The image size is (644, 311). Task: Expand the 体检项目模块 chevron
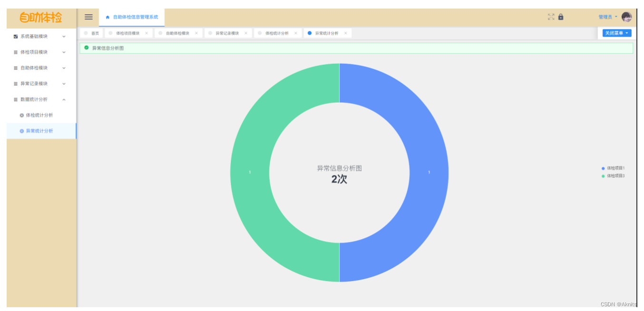[64, 52]
